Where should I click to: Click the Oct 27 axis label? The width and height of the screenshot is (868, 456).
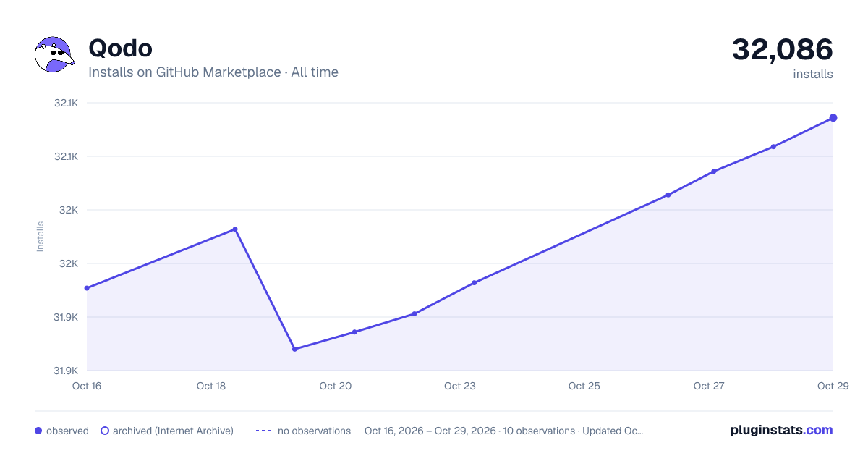tap(709, 386)
